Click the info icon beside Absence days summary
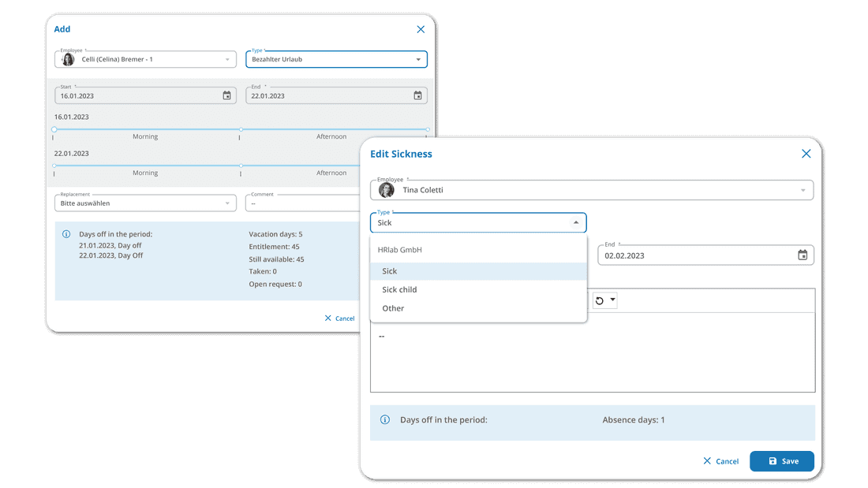The width and height of the screenshot is (868, 488). point(385,419)
